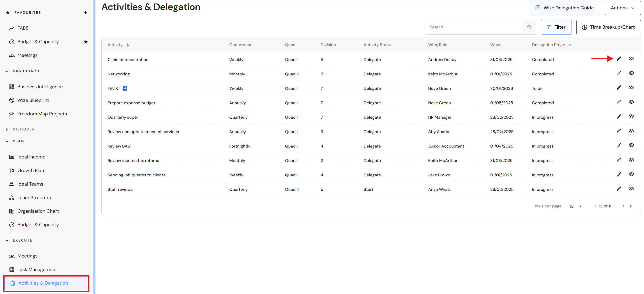This screenshot has width=644, height=294.
Task: View Networking activity via eye icon
Action: (x=631, y=73)
